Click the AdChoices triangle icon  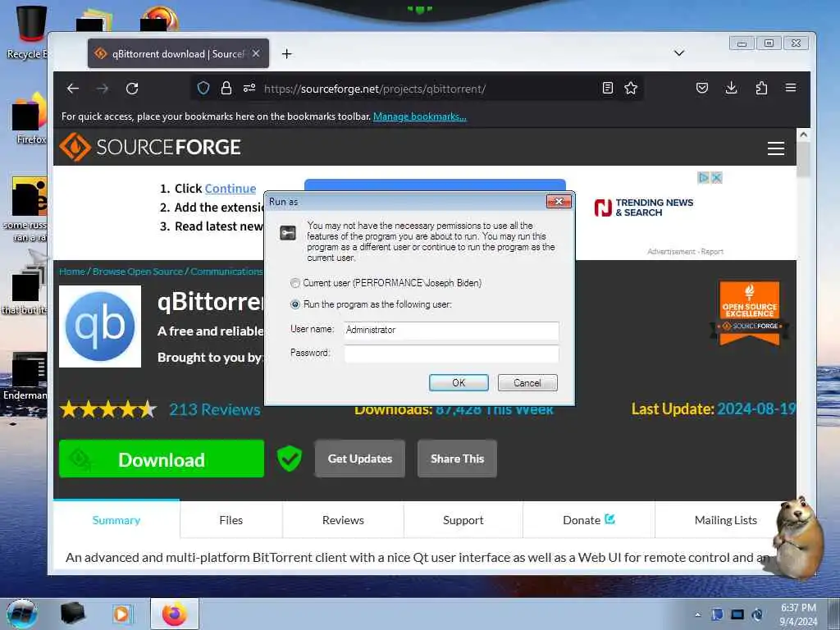pyautogui.click(x=703, y=177)
